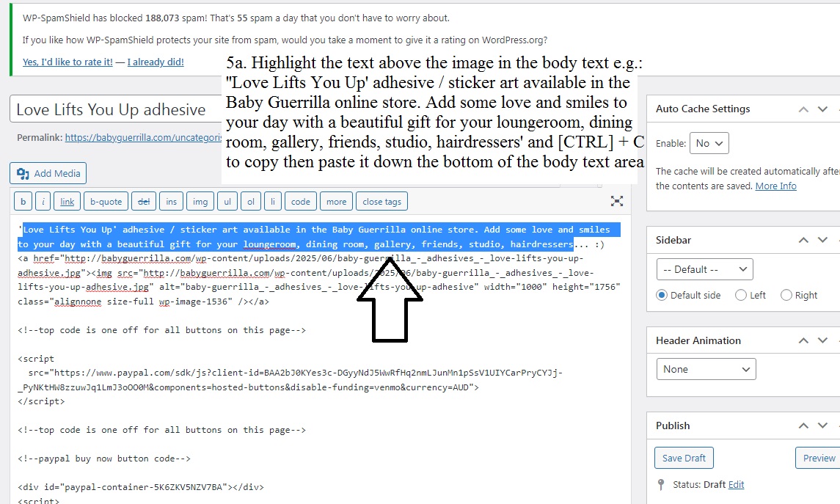The image size is (840, 504).
Task: Insert italic tag with the i button
Action: point(43,202)
